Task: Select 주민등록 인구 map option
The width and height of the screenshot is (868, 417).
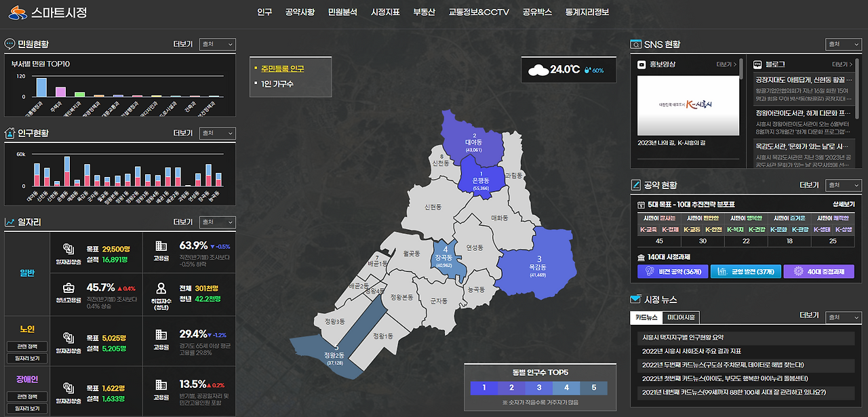Action: click(x=282, y=68)
